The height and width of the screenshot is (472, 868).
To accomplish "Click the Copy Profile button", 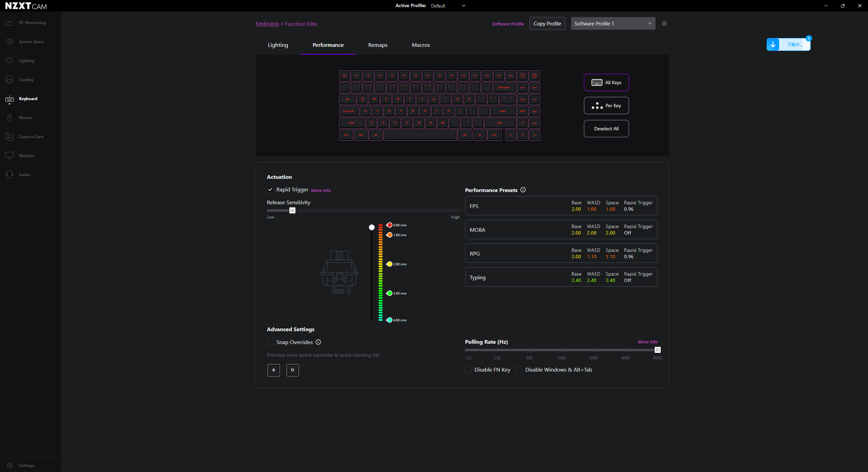I will click(x=547, y=24).
